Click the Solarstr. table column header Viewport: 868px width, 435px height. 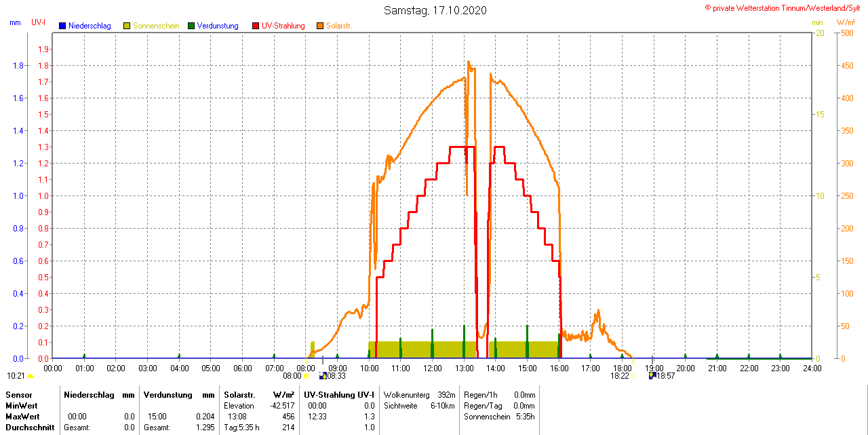click(x=239, y=394)
